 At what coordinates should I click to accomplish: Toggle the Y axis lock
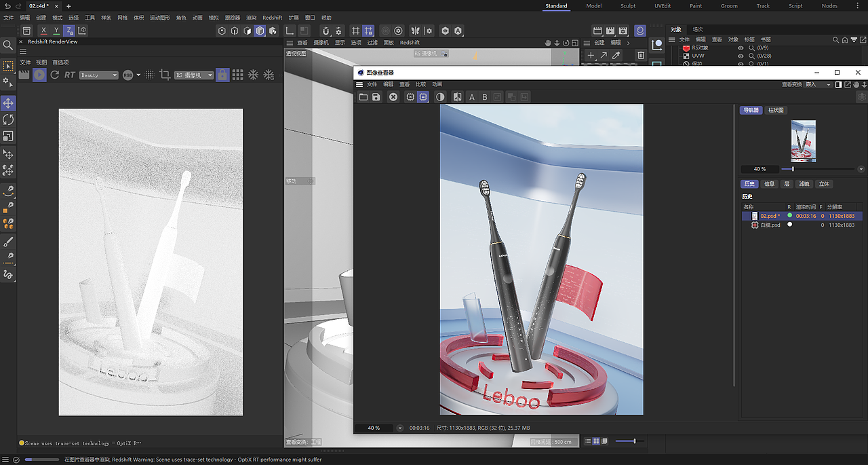point(56,31)
